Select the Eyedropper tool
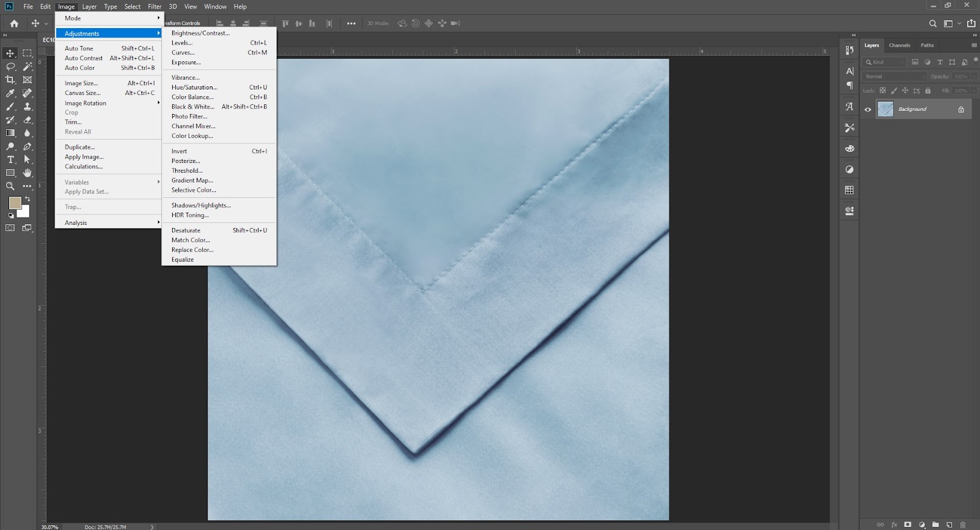 [10, 93]
